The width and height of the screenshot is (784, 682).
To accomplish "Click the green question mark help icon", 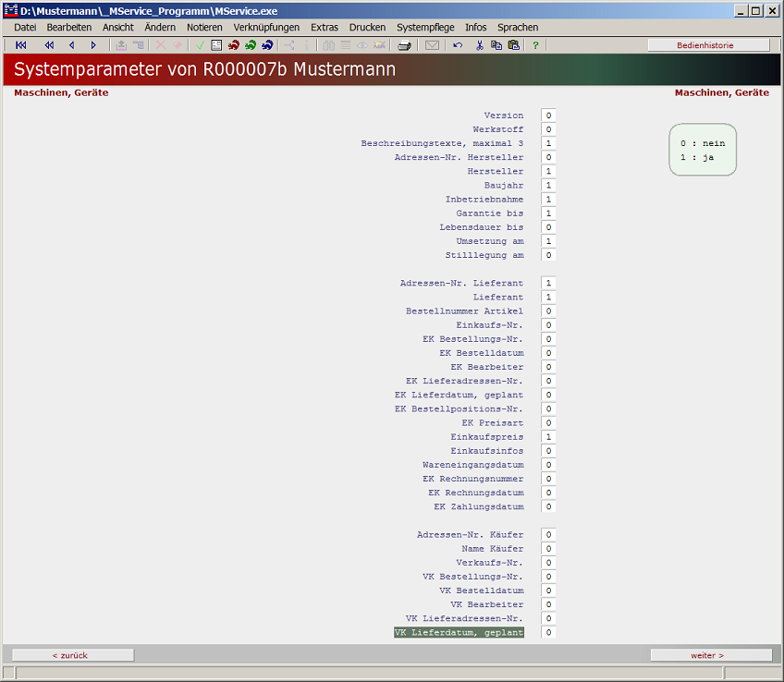I will click(x=535, y=45).
